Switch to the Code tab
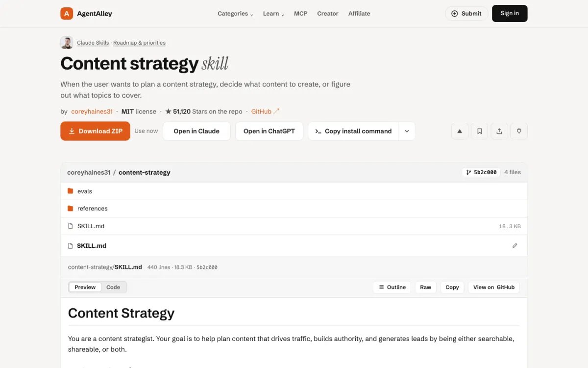Viewport: 588px width, 368px height. coord(113,287)
